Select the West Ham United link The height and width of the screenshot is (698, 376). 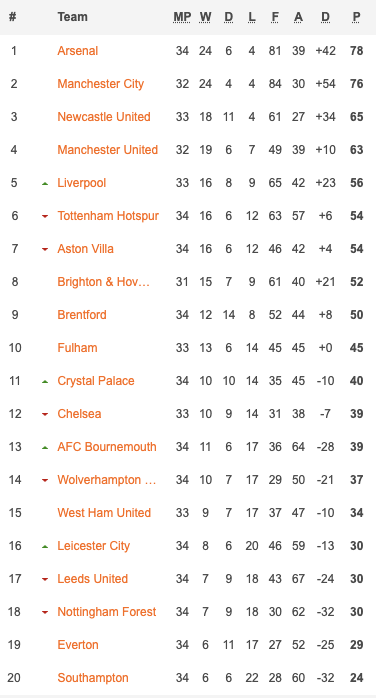[104, 513]
